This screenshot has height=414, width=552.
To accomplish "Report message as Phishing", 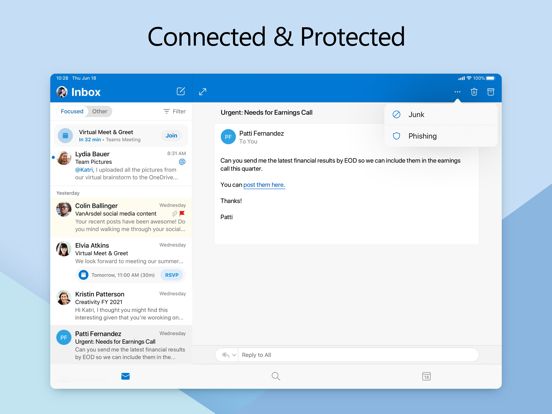I will tap(441, 136).
